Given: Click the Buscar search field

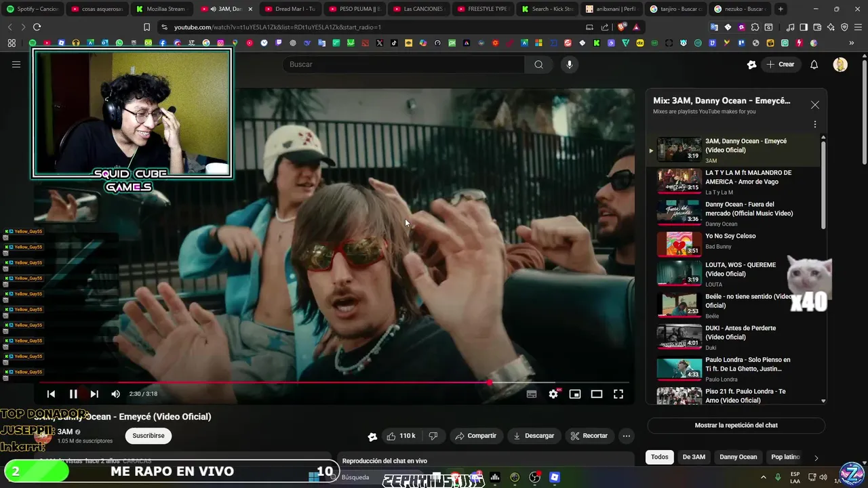Looking at the screenshot, I should tap(403, 64).
